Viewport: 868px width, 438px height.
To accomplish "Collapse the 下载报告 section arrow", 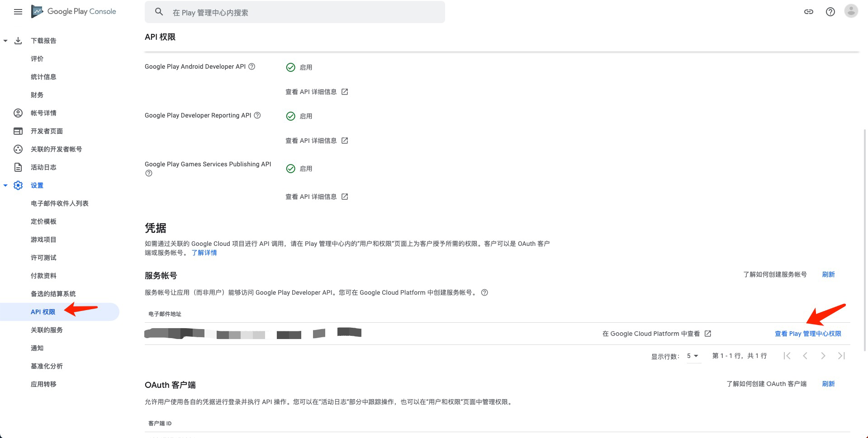I will (5, 41).
